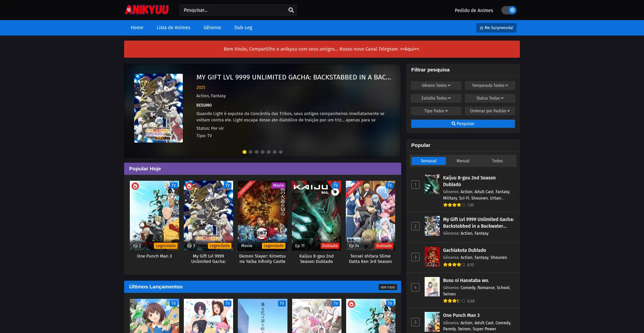Click the Dublado tag on Tensei shitara Slime
Viewport: 644px width, 333px height.
(384, 246)
